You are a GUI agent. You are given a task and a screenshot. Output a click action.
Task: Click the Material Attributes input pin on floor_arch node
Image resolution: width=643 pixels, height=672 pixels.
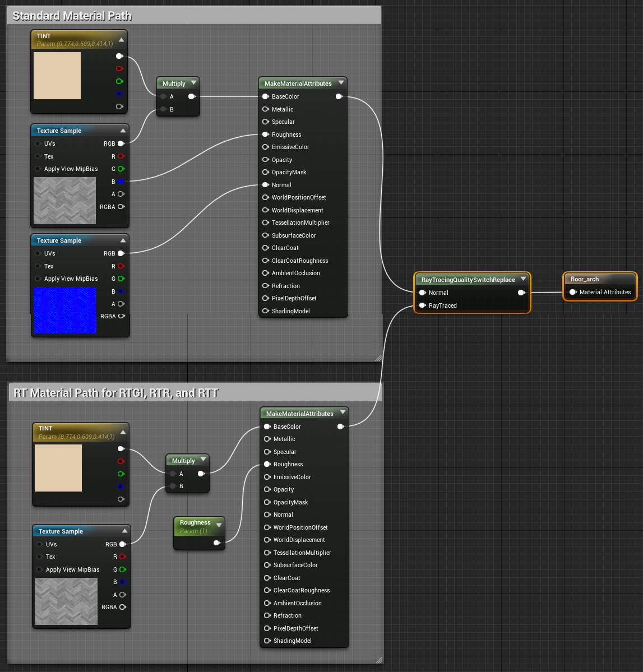click(573, 292)
